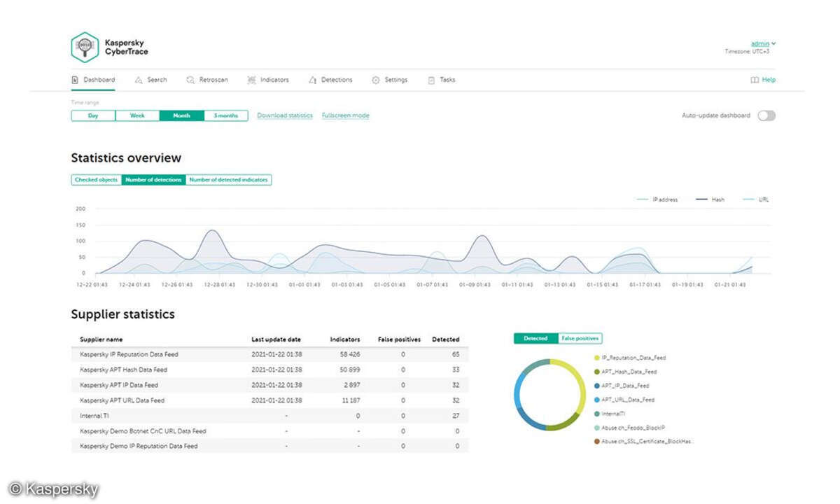Select Kaspersky IP Reputation Data Feed row
This screenshot has width=840, height=504.
(x=270, y=355)
